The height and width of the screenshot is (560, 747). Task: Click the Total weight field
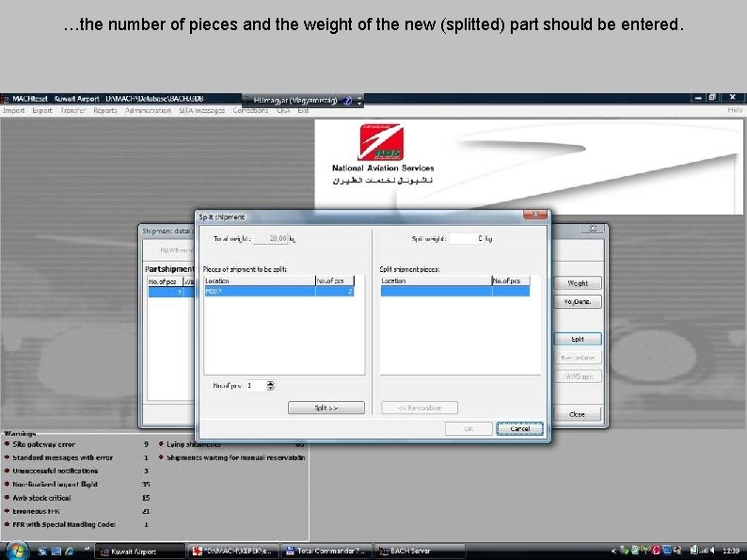pos(271,238)
